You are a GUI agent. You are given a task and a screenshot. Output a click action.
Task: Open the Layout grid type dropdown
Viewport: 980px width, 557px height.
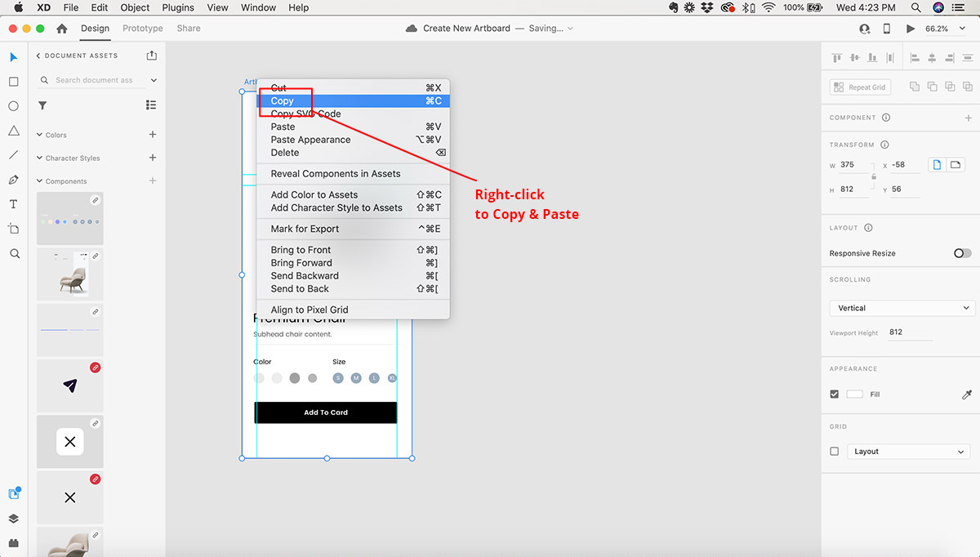pyautogui.click(x=908, y=452)
